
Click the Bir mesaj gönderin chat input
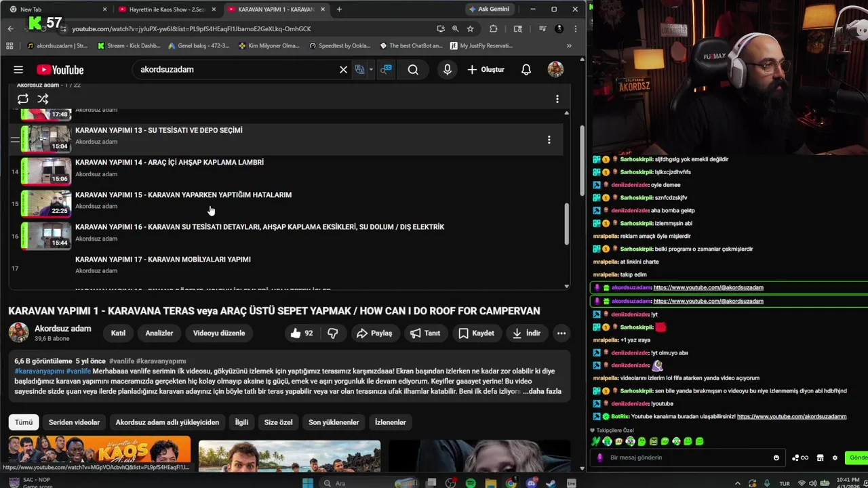pos(687,458)
